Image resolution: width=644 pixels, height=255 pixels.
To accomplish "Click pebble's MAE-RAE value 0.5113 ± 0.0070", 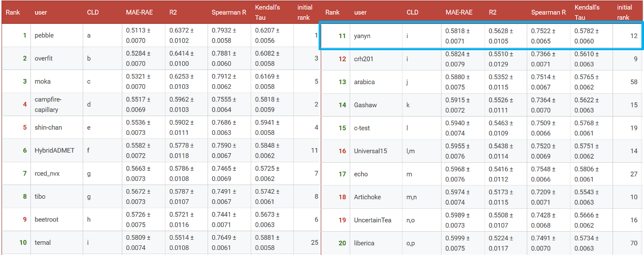I will (x=138, y=35).
